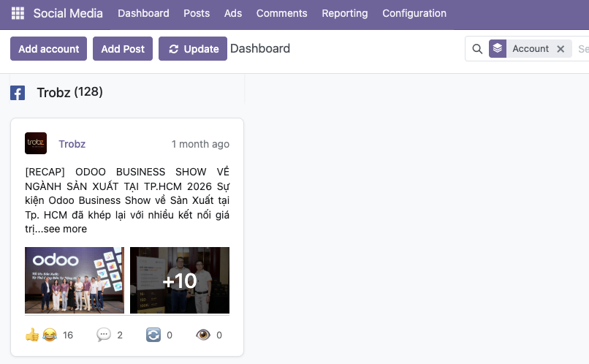This screenshot has height=364, width=589.
Task: Click the Account filter label
Action: pyautogui.click(x=531, y=48)
